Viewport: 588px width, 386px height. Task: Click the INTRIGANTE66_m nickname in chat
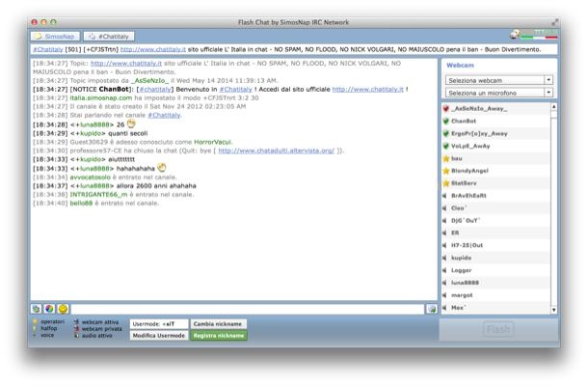99,194
